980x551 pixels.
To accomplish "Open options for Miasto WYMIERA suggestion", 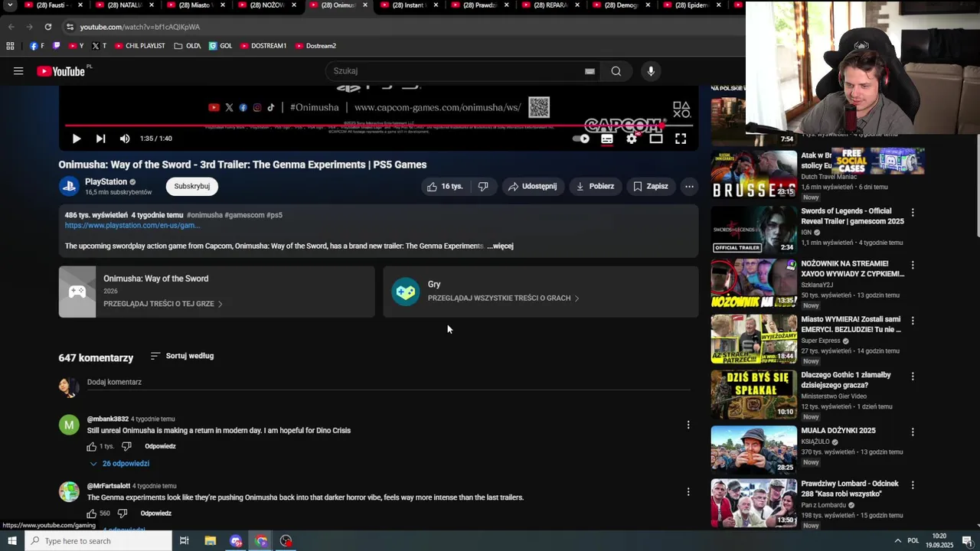I will pos(913,321).
